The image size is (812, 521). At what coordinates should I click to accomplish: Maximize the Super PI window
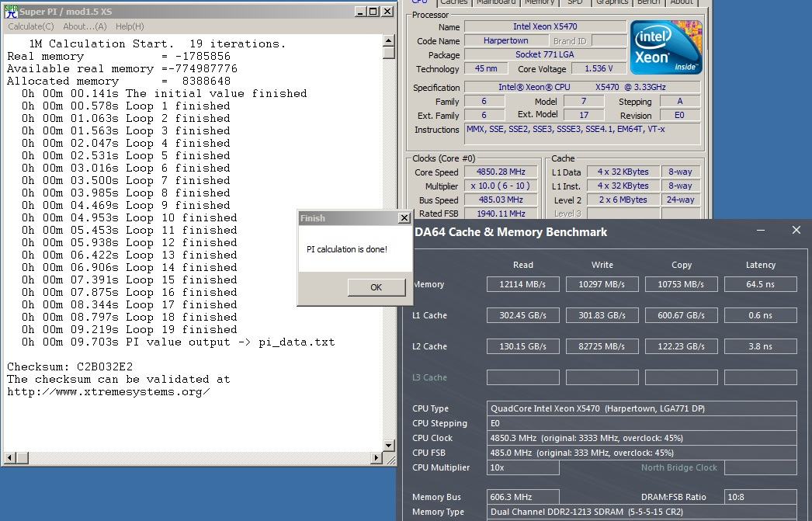click(x=373, y=12)
